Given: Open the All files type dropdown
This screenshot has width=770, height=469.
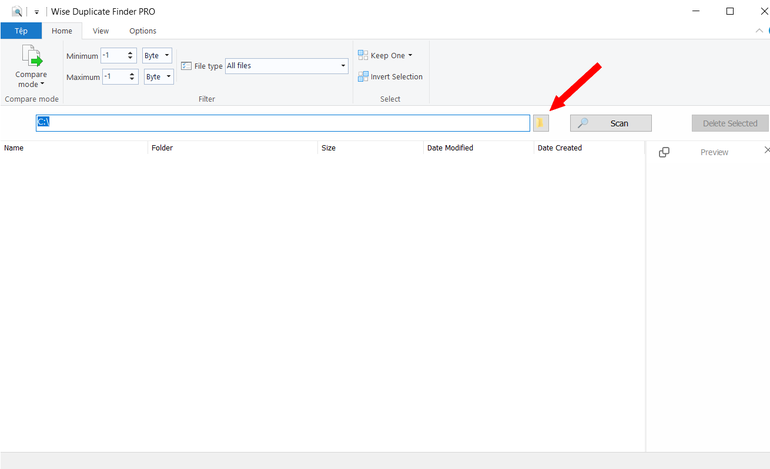Looking at the screenshot, I should click(x=287, y=66).
